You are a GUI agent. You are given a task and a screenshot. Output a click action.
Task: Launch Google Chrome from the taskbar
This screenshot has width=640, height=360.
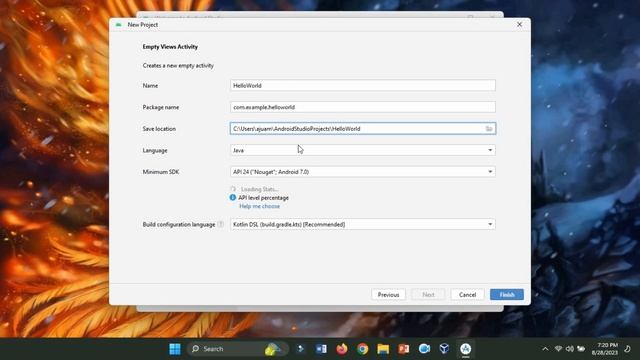pos(362,349)
